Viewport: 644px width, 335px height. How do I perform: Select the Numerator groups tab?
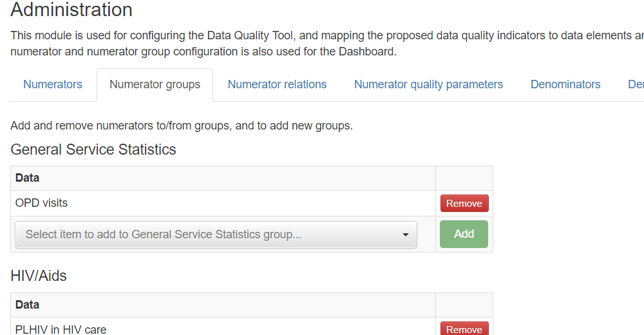coord(155,84)
